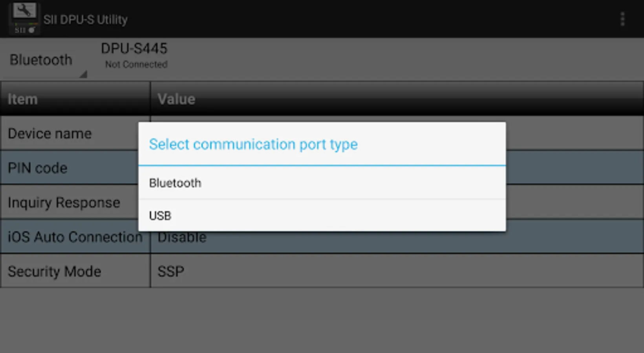The image size is (644, 353).
Task: Select the Security Mode item
Action: coord(55,271)
